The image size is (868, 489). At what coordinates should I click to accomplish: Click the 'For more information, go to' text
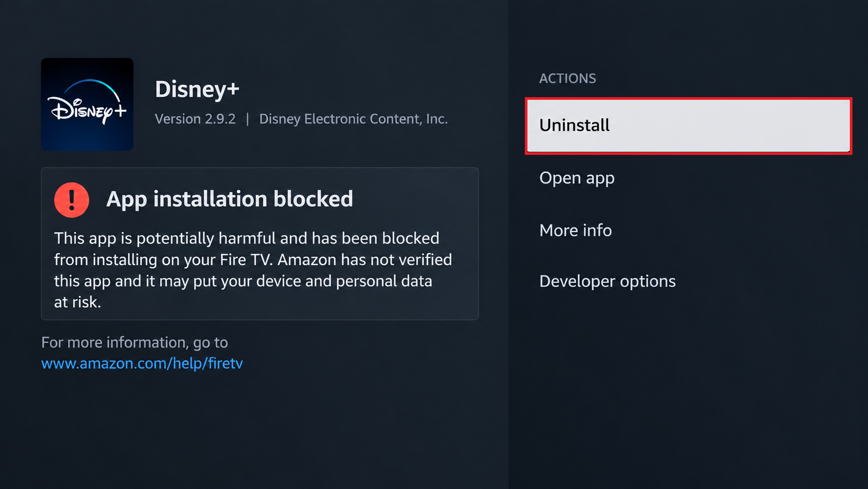pos(134,342)
